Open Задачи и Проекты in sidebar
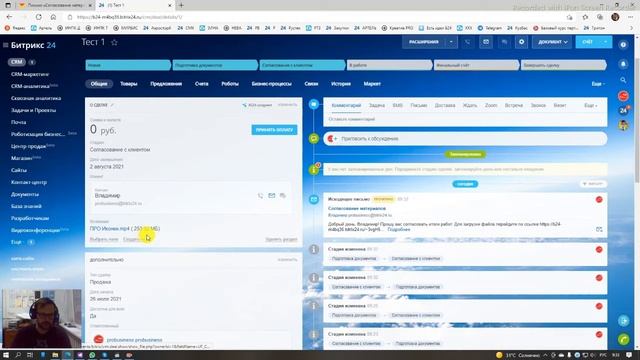The width and height of the screenshot is (640, 360). pos(33,110)
